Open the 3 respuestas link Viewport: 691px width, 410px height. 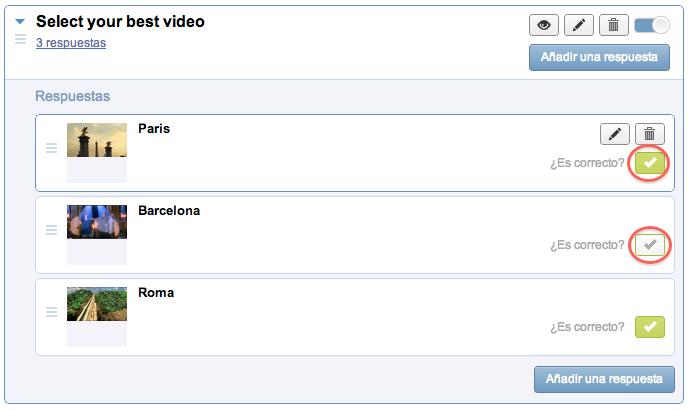(71, 43)
